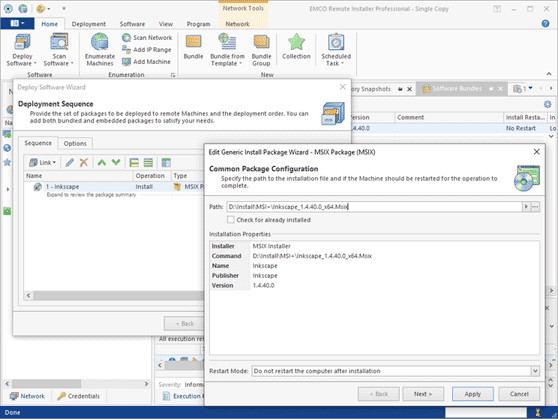Open the Network ribbon tab
Screen dimensions: 558x419
tap(237, 24)
